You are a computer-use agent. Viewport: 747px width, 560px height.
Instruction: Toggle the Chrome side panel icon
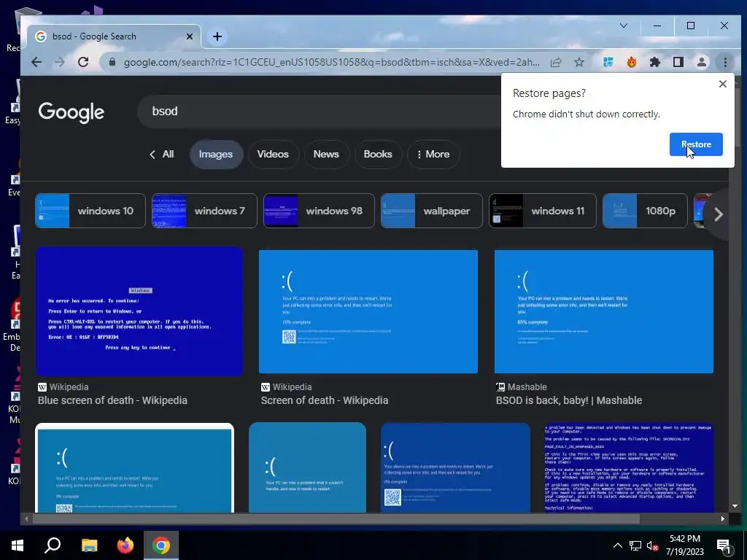(x=678, y=63)
